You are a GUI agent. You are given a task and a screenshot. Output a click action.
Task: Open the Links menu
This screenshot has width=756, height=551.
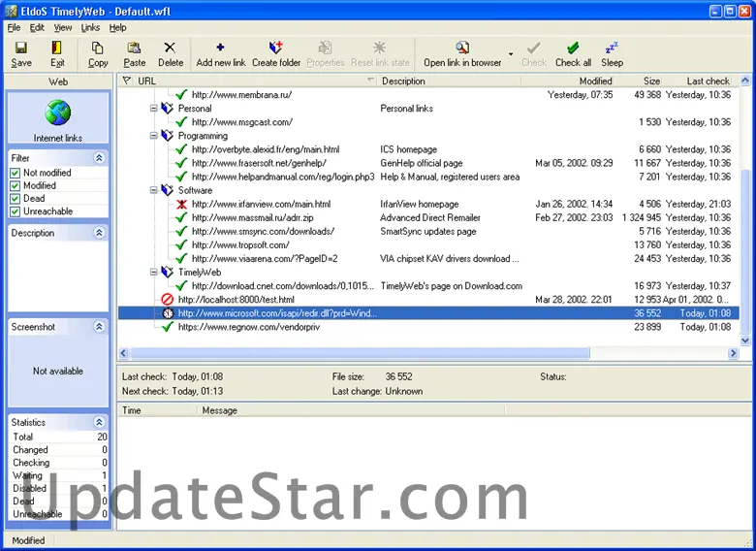point(90,27)
